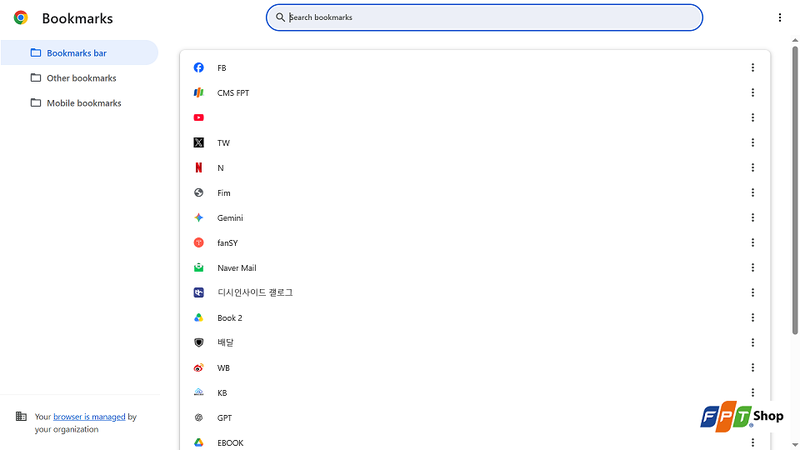This screenshot has width=800, height=450.
Task: Click the Chrome logo beside Bookmarks title
Action: [x=21, y=18]
